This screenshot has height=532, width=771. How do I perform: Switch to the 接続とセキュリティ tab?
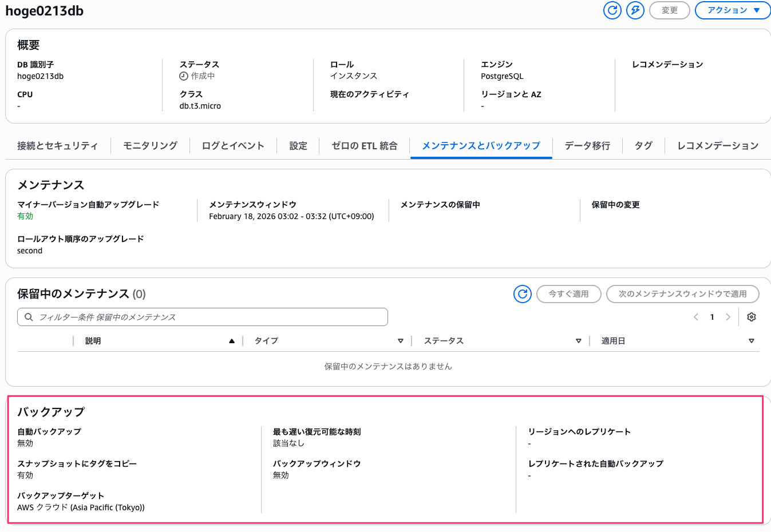(x=57, y=146)
